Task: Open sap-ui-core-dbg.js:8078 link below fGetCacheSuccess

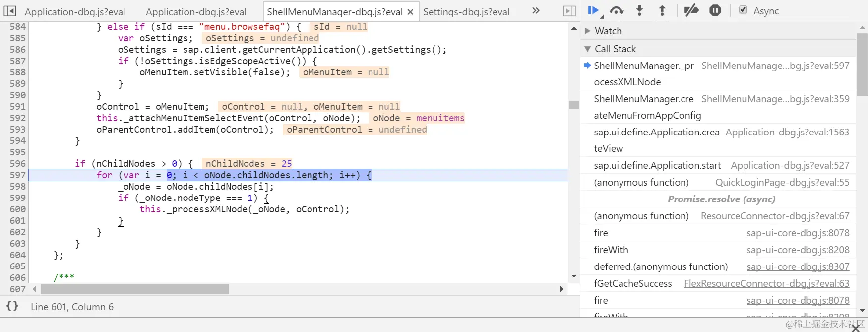Action: pyautogui.click(x=798, y=300)
